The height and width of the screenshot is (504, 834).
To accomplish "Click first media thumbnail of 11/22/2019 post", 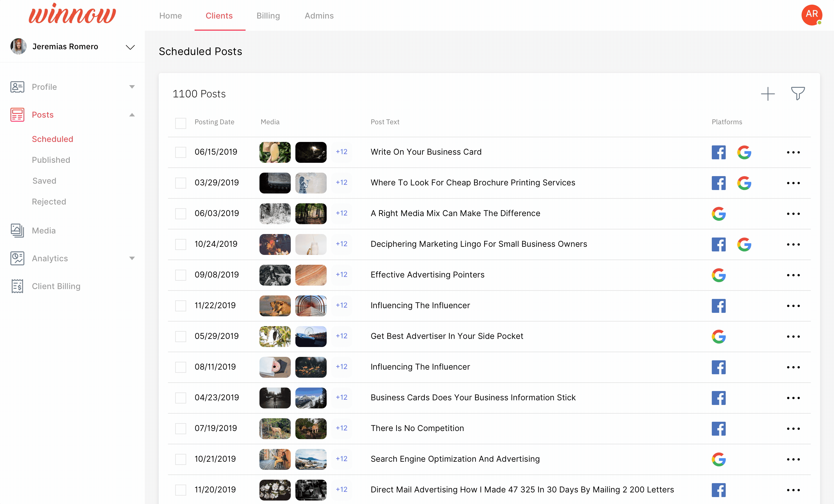I will (275, 305).
